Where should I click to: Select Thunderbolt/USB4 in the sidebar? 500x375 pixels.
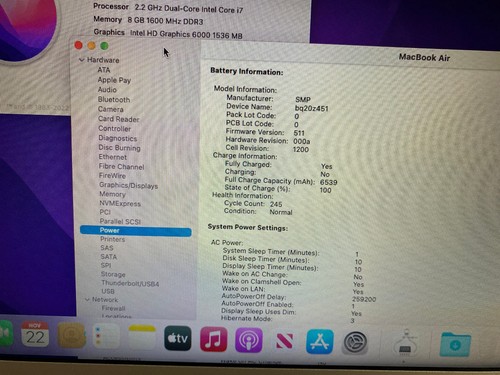point(130,284)
